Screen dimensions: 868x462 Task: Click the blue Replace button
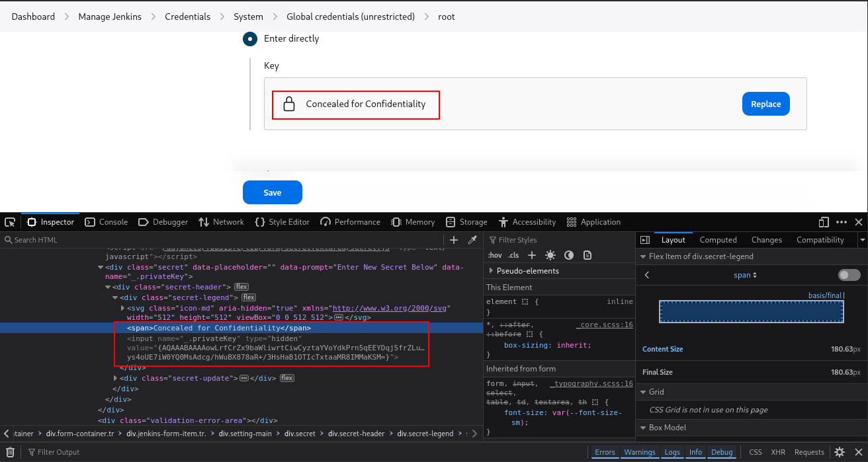coord(766,104)
